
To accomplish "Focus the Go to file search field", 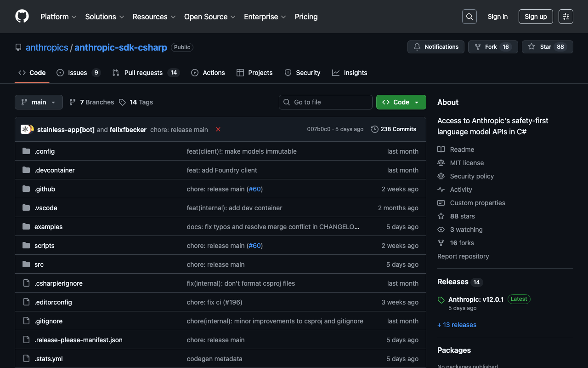I will pos(326,102).
